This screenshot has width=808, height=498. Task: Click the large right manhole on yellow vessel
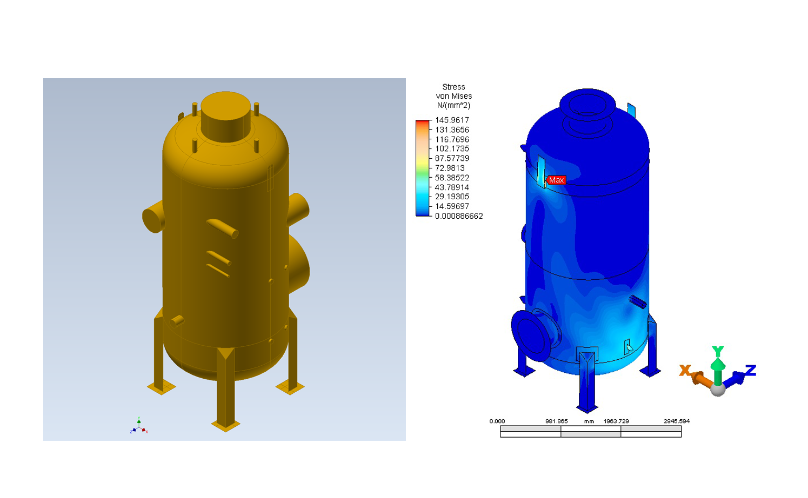299,261
